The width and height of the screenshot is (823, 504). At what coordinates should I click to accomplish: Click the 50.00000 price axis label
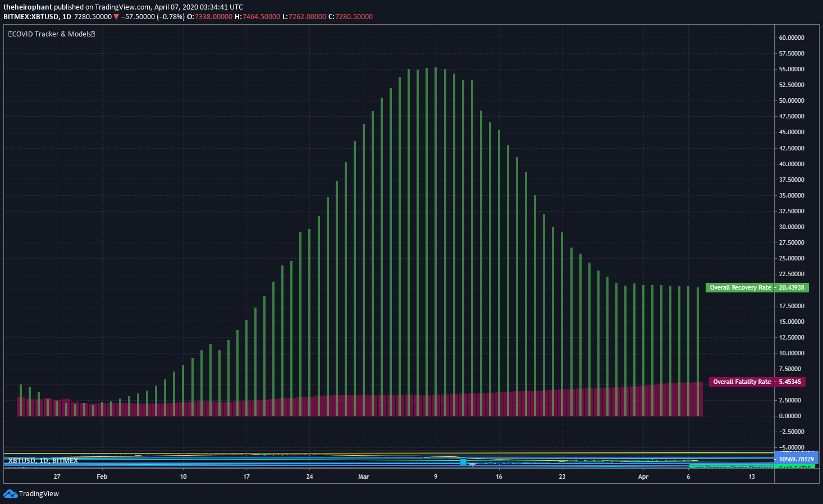792,100
